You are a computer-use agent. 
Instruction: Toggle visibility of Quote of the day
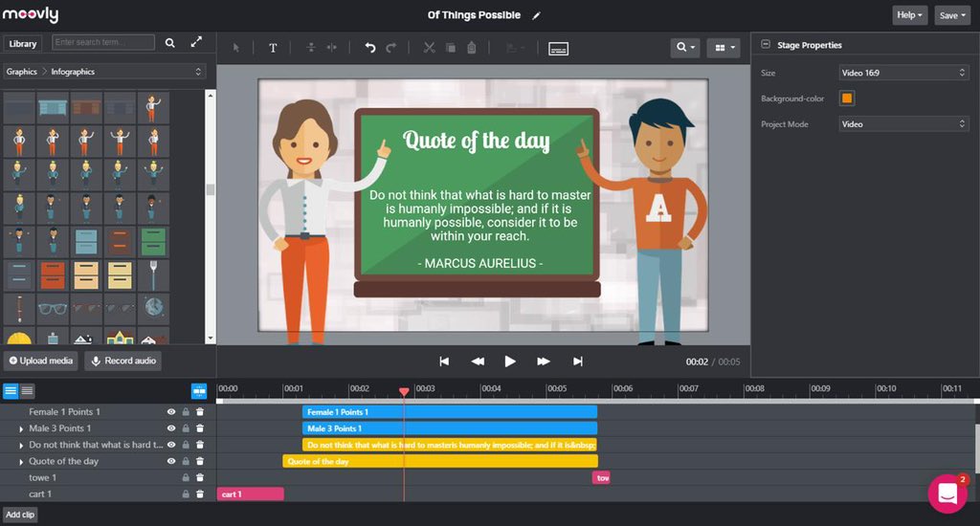coord(171,461)
